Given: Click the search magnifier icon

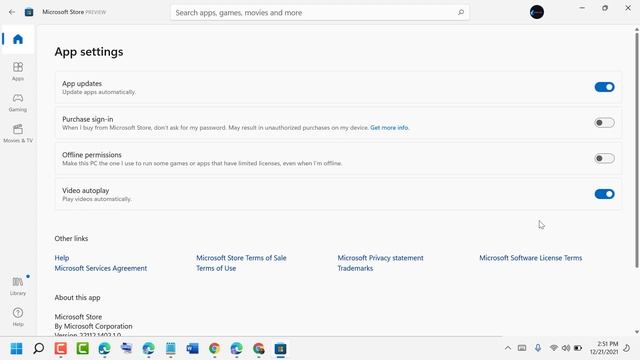Looking at the screenshot, I should (x=461, y=12).
